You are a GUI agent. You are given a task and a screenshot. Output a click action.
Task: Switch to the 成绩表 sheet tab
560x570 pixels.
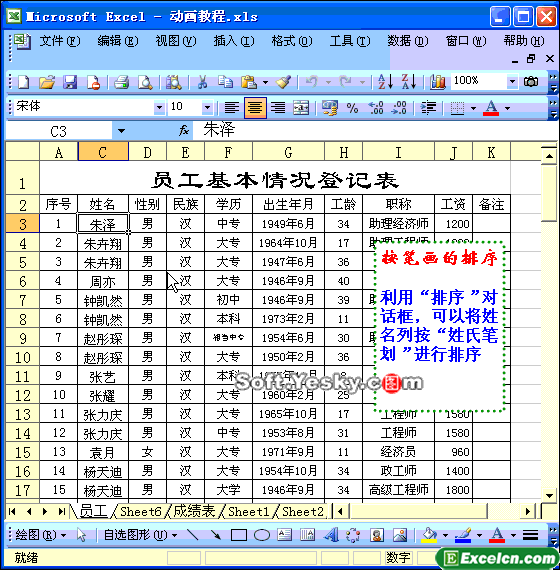point(195,511)
